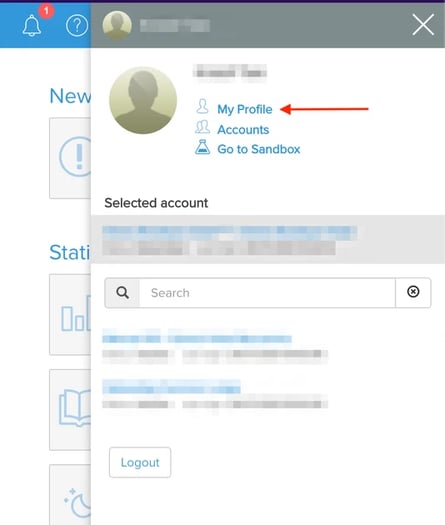The height and width of the screenshot is (525, 445).
Task: Open the notifications bell icon
Action: pos(32,26)
